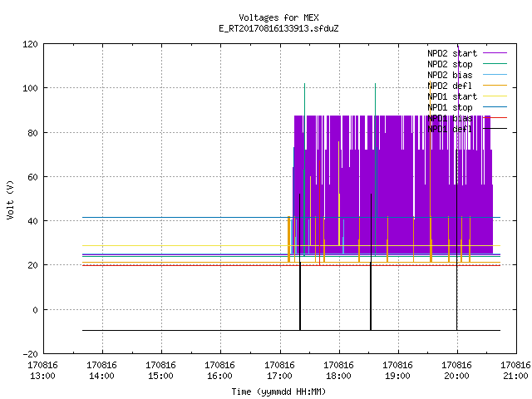Click the purple NPD2 start filled block around 19:00
Screen dimensions: 532x399
[393, 185]
